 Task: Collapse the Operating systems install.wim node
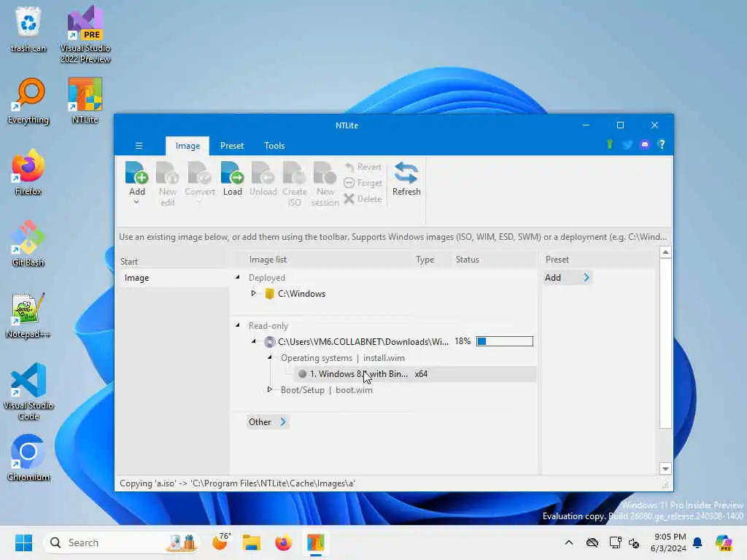pyautogui.click(x=270, y=357)
